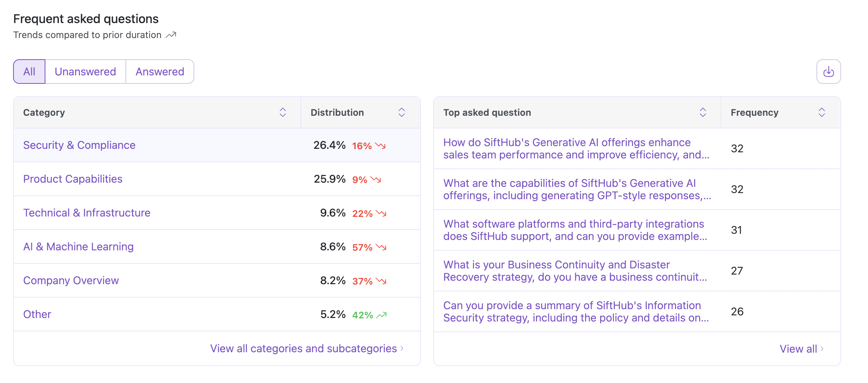Click the download export icon button

point(828,72)
